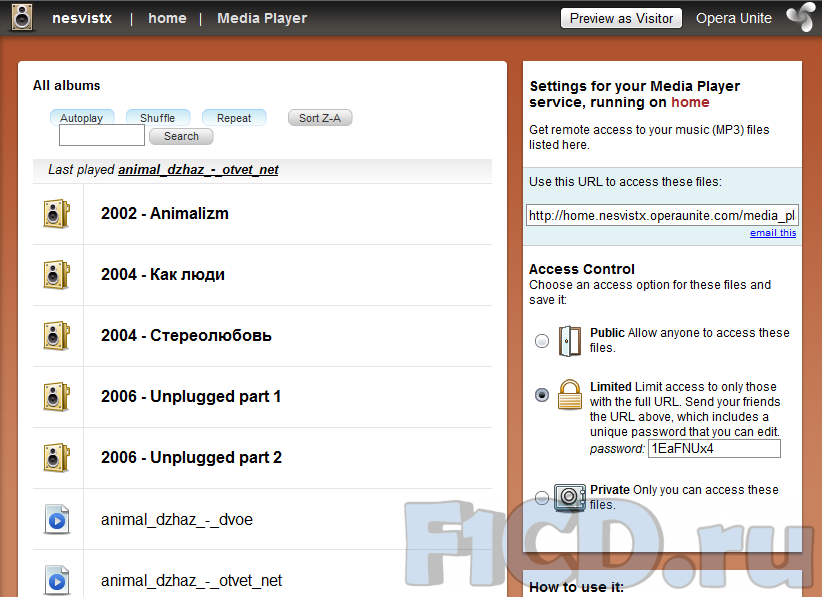Open the speaker icon for 2004 - Как люди
Viewport: 822px width, 597px height.
pos(57,275)
